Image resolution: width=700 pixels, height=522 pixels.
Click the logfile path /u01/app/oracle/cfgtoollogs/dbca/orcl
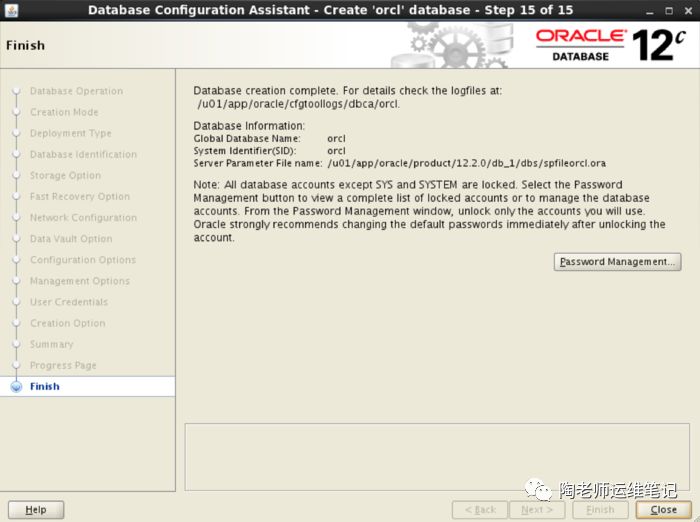coord(298,104)
